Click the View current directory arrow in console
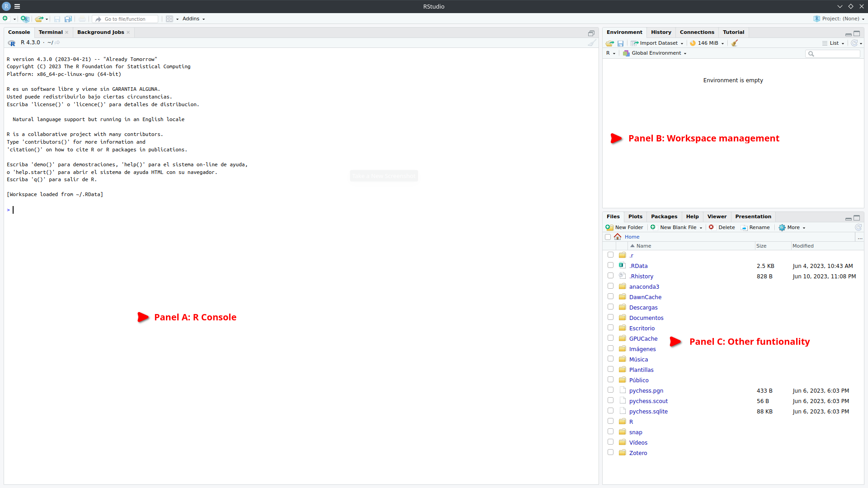This screenshot has width=868, height=488. click(57, 42)
